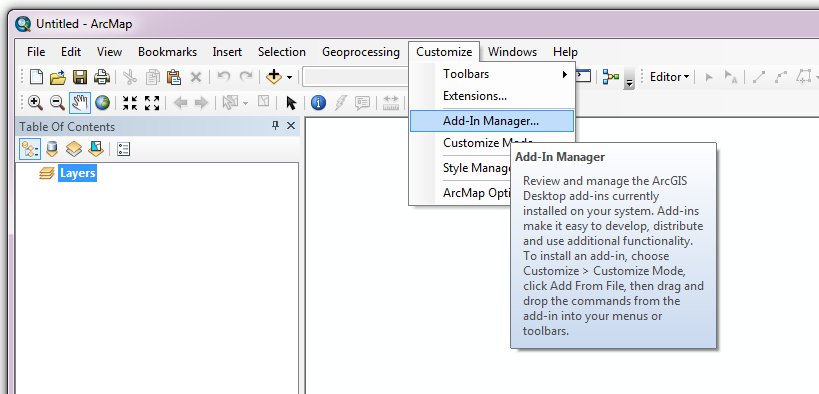
Task: Click the Straight Segment tool
Action: tap(758, 77)
